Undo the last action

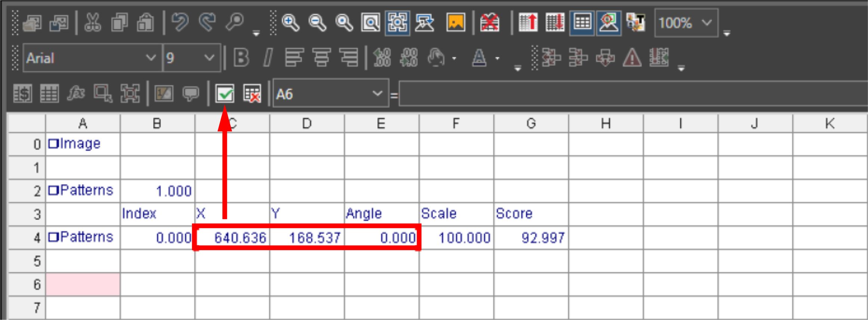[180, 22]
